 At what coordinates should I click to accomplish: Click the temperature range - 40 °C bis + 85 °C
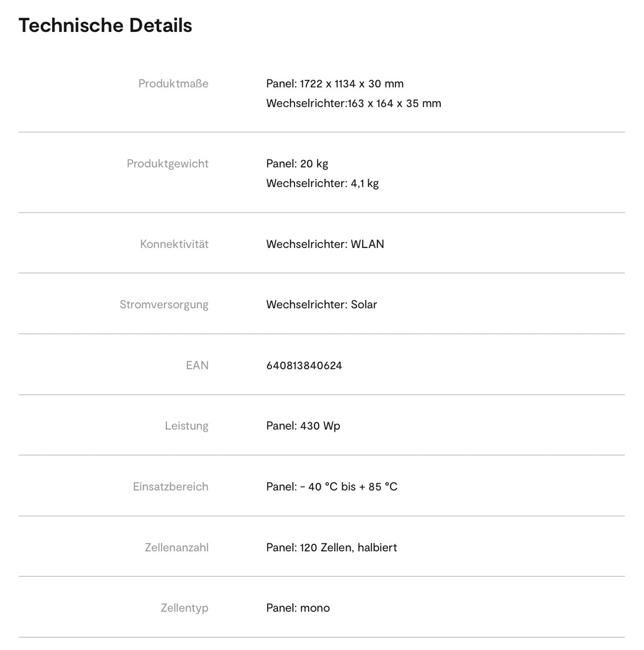point(331,486)
